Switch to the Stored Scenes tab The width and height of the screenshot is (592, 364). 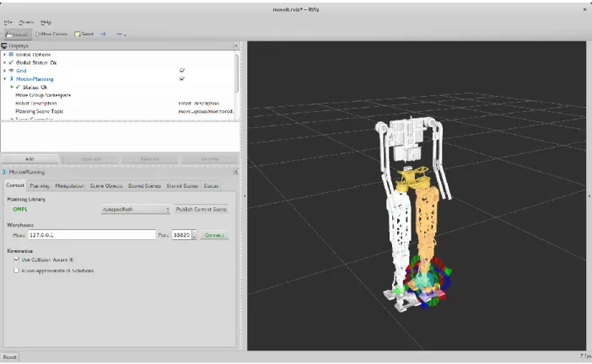coord(144,186)
